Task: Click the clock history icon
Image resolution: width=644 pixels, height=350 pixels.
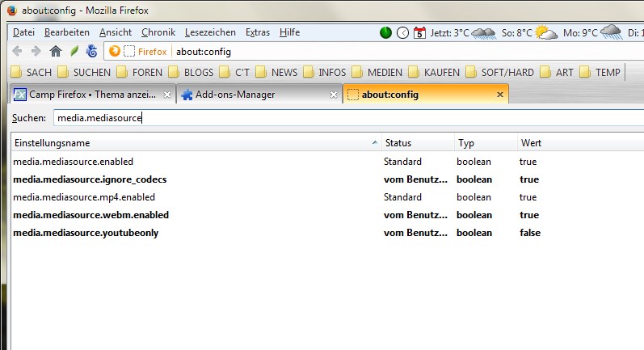Action: [403, 32]
